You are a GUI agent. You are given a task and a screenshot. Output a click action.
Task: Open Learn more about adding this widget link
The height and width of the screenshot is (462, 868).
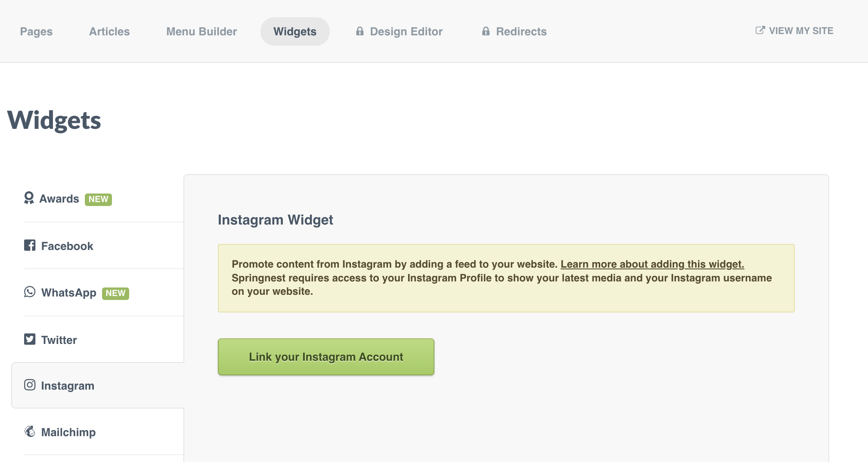(652, 264)
